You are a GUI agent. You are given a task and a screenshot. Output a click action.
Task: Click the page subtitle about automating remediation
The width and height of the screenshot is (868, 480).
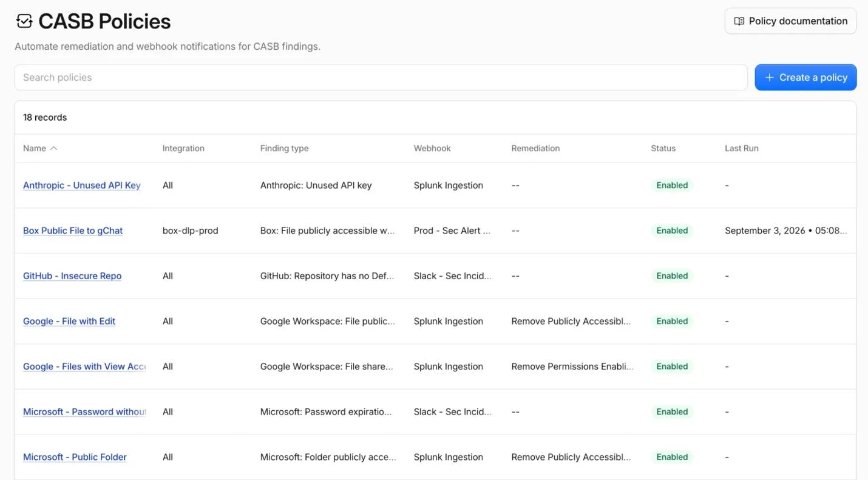[168, 47]
